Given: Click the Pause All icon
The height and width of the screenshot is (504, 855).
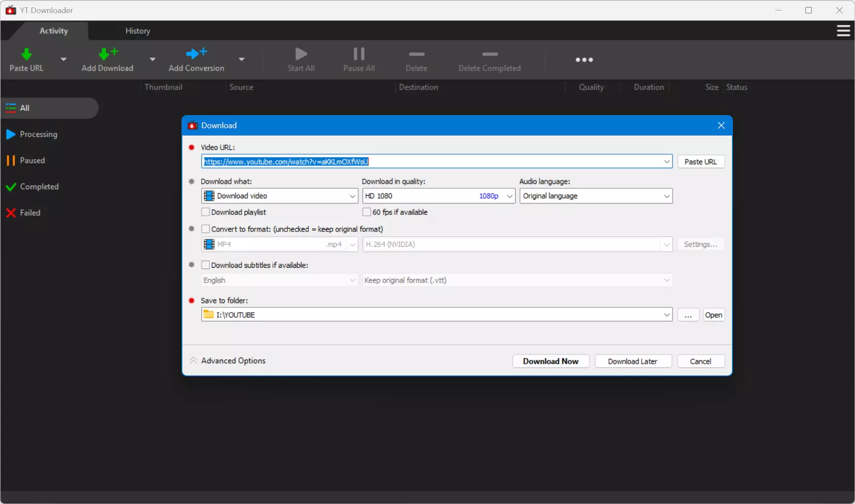Looking at the screenshot, I should pos(359,53).
